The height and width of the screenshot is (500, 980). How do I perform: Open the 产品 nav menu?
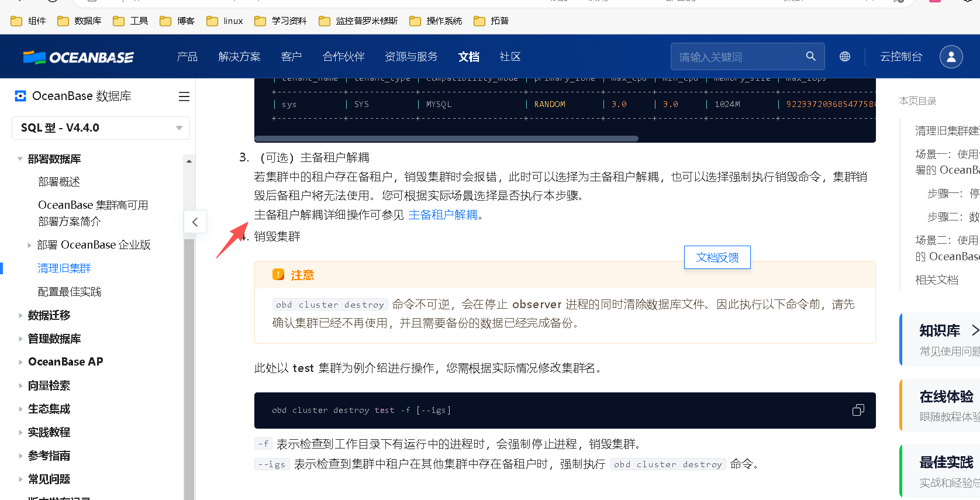(187, 57)
